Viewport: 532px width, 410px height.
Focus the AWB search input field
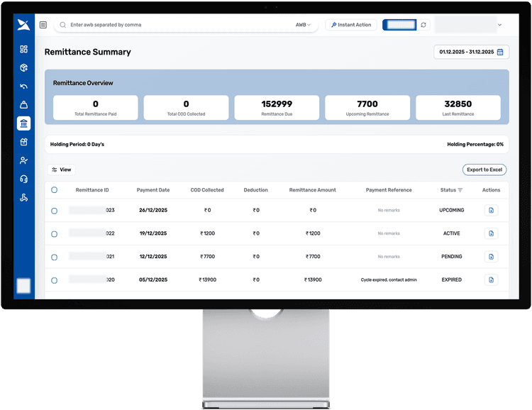coord(177,25)
